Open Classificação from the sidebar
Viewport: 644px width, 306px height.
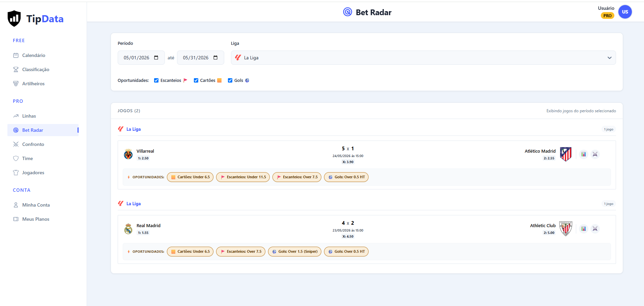pyautogui.click(x=43, y=69)
